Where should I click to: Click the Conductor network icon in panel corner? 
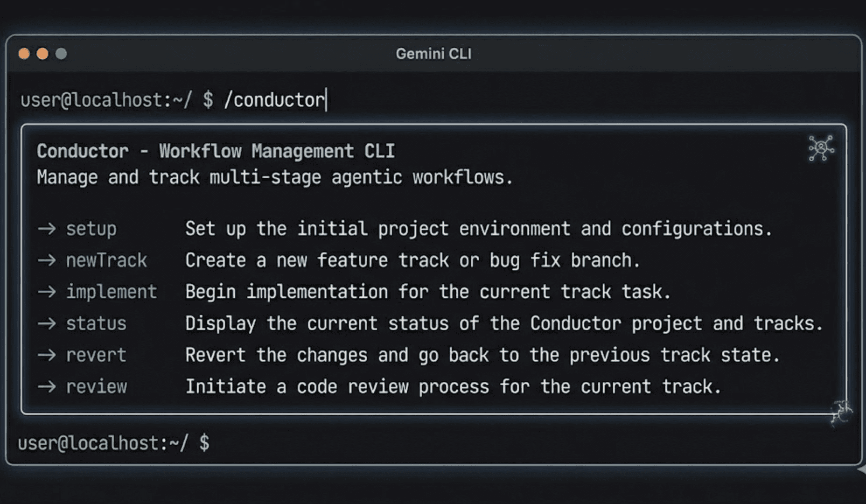[x=821, y=148]
